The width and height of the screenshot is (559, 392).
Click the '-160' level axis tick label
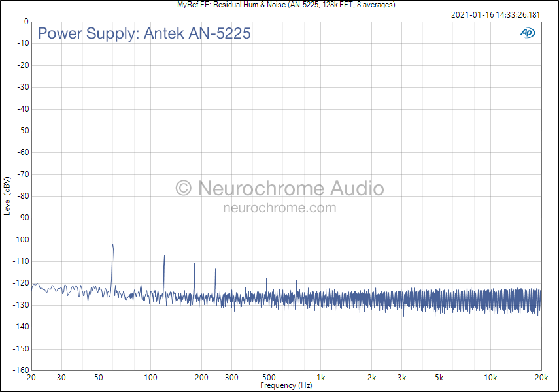21,370
